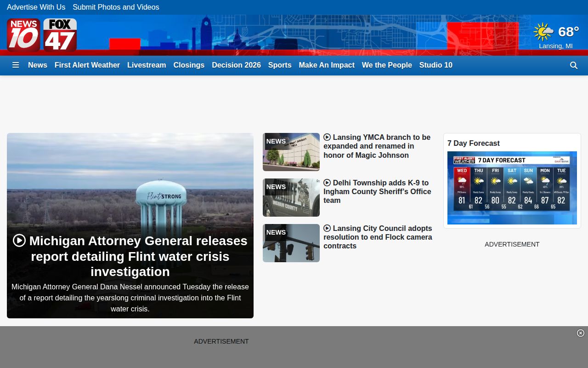Open Lansing YMCA Magic Johnson article
Viewport: 588px width, 368px height.
pyautogui.click(x=377, y=146)
